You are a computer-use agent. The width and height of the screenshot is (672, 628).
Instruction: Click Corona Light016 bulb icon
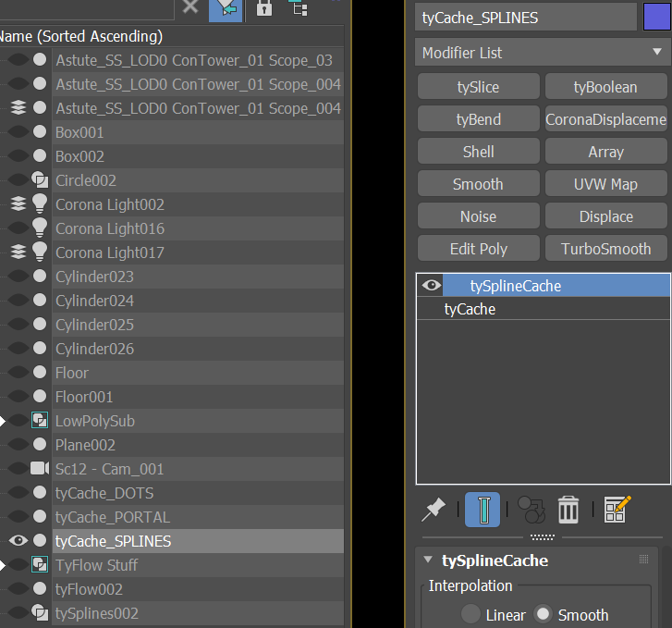(x=40, y=228)
